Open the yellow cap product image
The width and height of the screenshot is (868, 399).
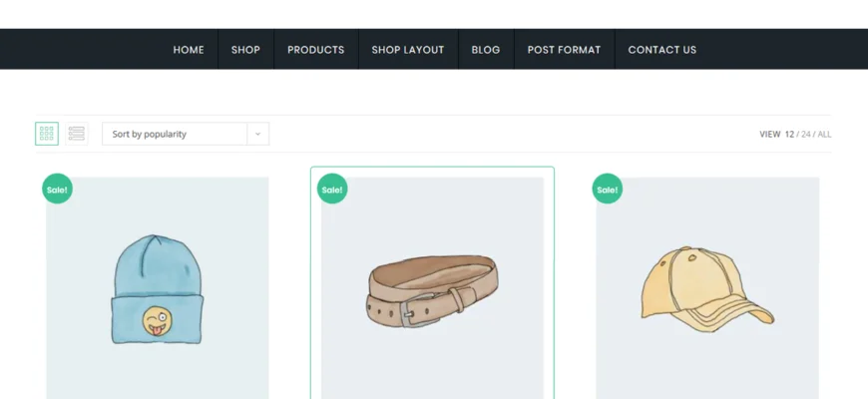coord(707,289)
